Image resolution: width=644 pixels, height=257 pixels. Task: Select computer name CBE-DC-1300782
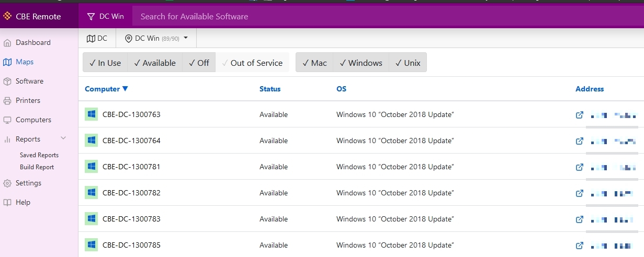pyautogui.click(x=131, y=193)
